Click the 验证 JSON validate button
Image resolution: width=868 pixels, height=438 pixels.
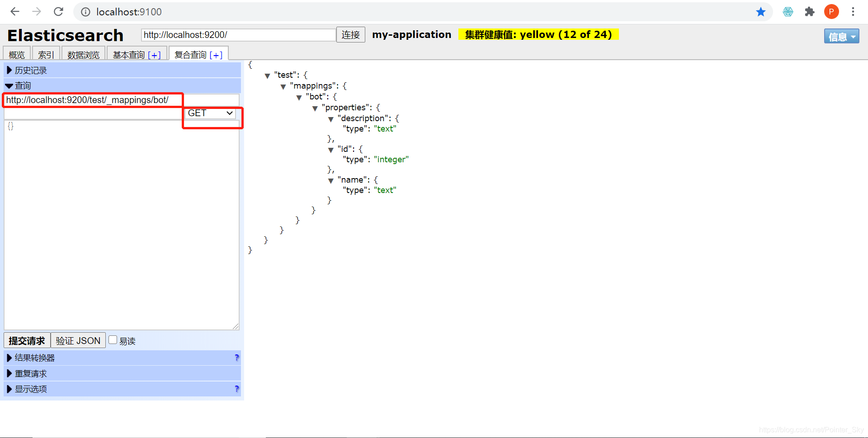coord(78,340)
